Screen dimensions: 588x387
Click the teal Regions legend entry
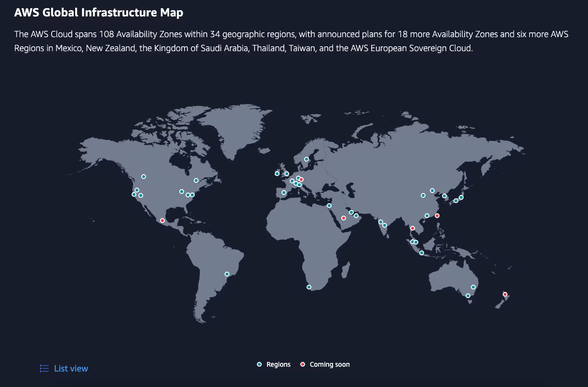tap(274, 364)
